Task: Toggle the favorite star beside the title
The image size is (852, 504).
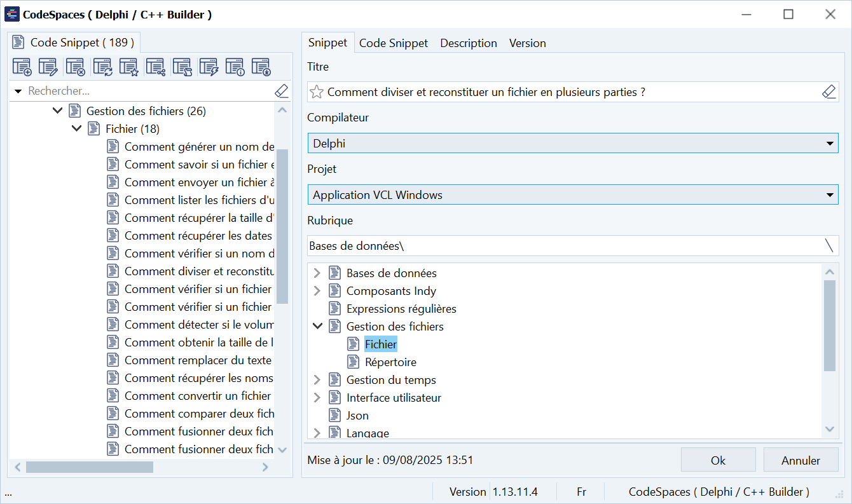Action: 316,92
